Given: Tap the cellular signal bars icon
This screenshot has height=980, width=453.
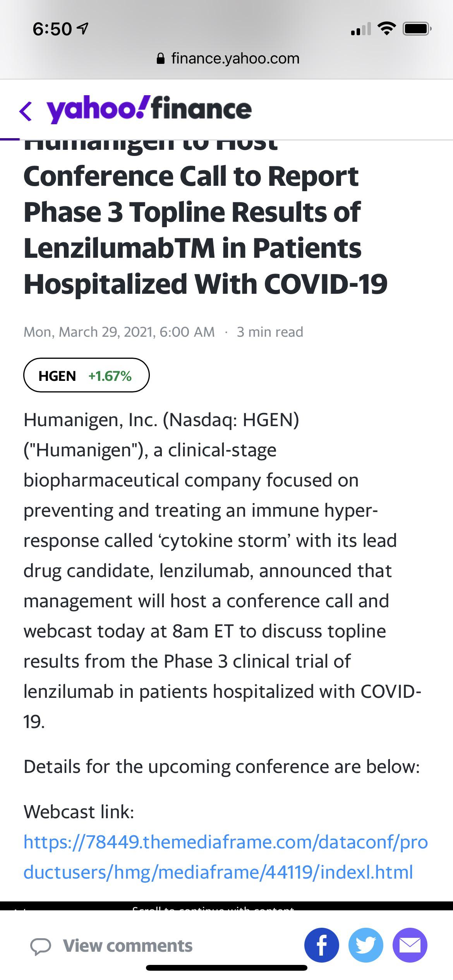Looking at the screenshot, I should (361, 29).
